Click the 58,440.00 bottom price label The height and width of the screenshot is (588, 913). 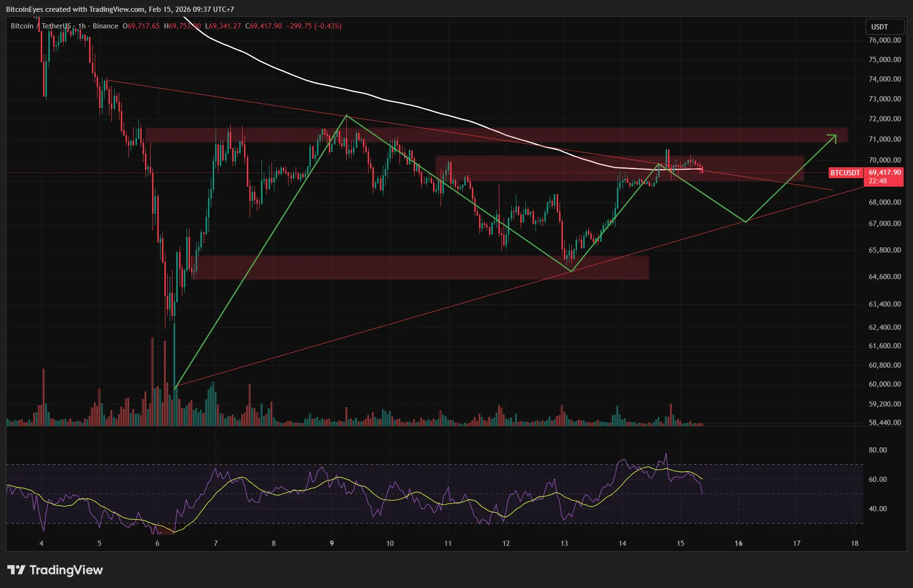coord(884,423)
